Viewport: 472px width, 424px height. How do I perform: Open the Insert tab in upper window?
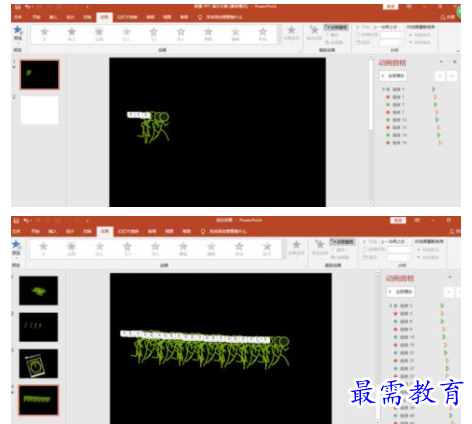(53, 17)
